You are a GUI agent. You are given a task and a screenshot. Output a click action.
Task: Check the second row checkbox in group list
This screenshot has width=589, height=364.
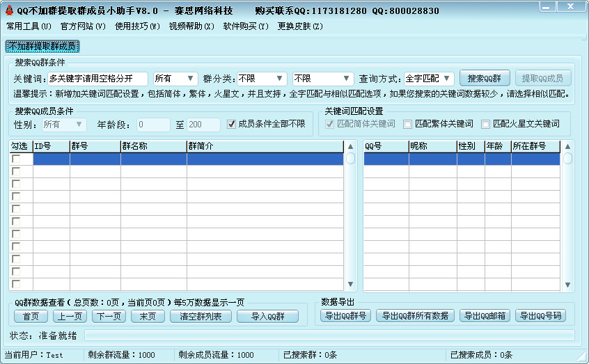click(x=16, y=171)
